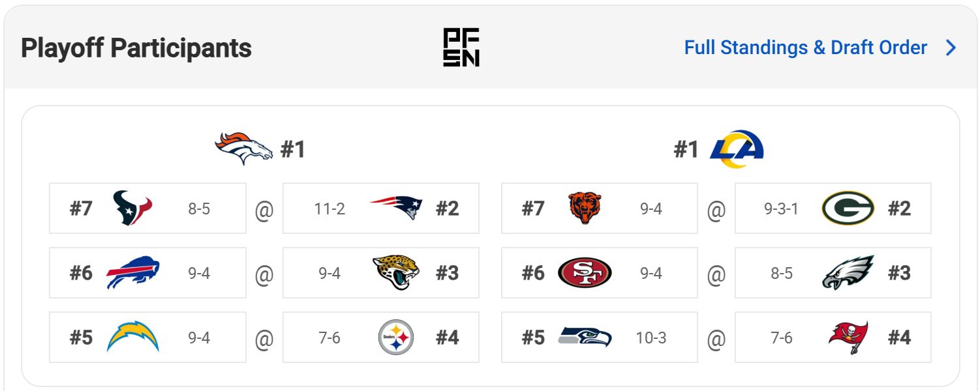Click the chevron arrow beside Full Standings
The width and height of the screenshot is (980, 391).
coord(951,48)
